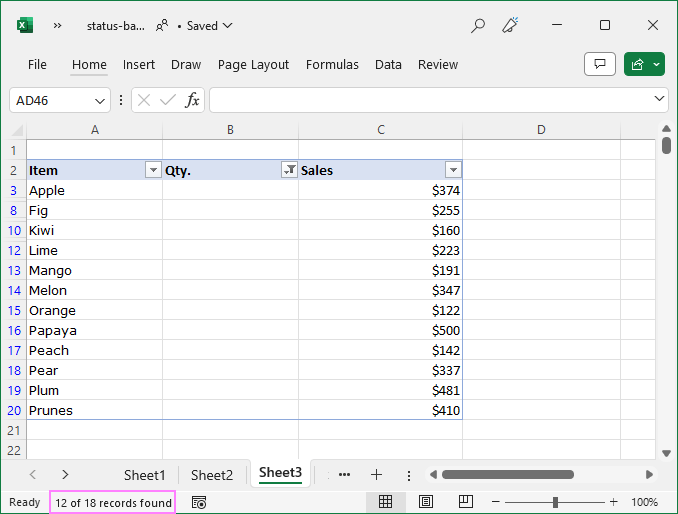
Task: Click the pen and lightning icon in title bar
Action: point(511,26)
